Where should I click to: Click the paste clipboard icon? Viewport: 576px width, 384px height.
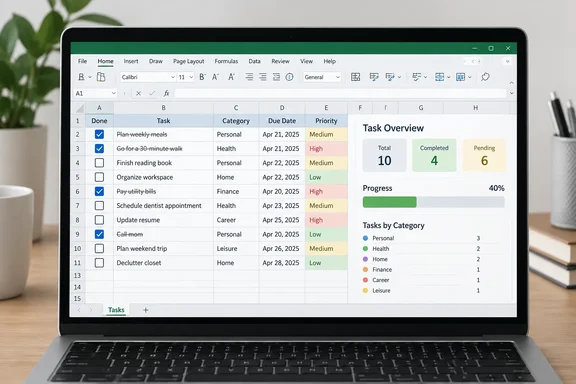[101, 77]
